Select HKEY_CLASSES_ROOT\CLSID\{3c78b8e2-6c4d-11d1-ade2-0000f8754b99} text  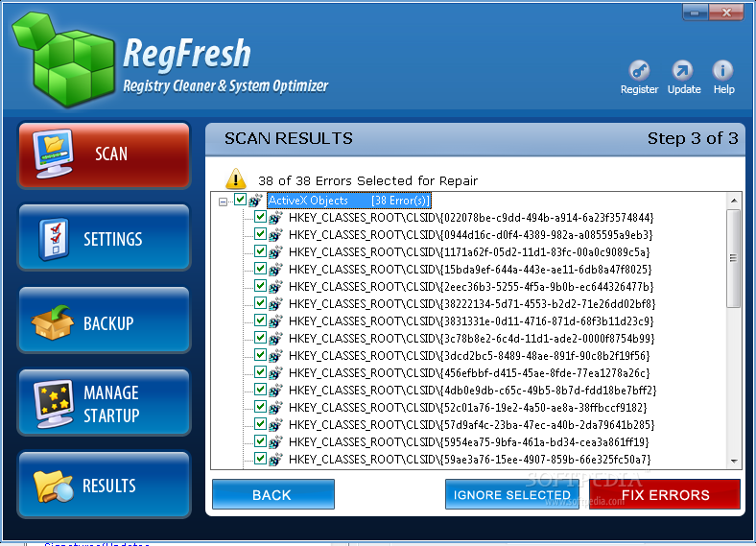point(471,339)
